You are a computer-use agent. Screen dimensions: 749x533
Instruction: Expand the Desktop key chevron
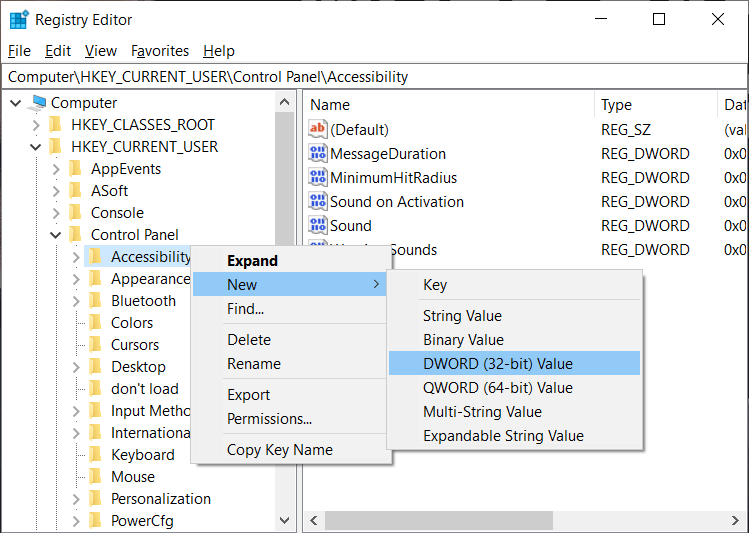(76, 367)
